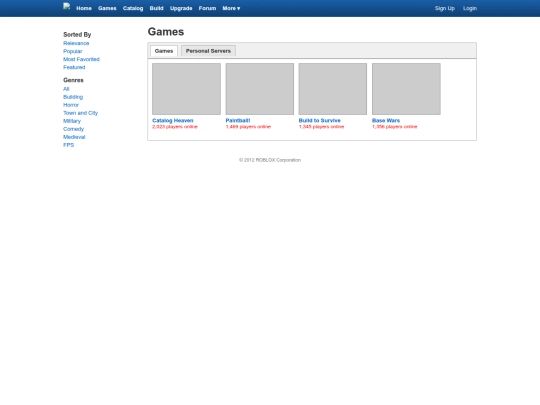
Task: Sort games by Relevance
Action: click(x=76, y=43)
